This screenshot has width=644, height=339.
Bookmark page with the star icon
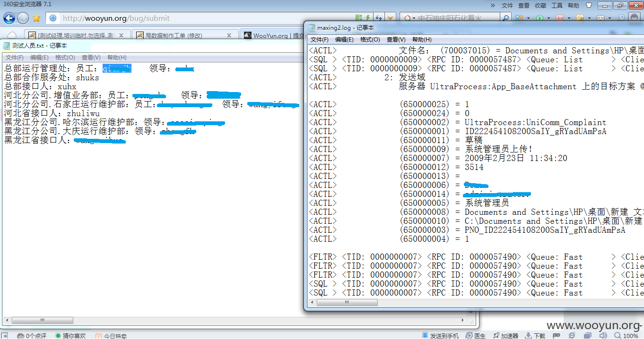coord(36,19)
